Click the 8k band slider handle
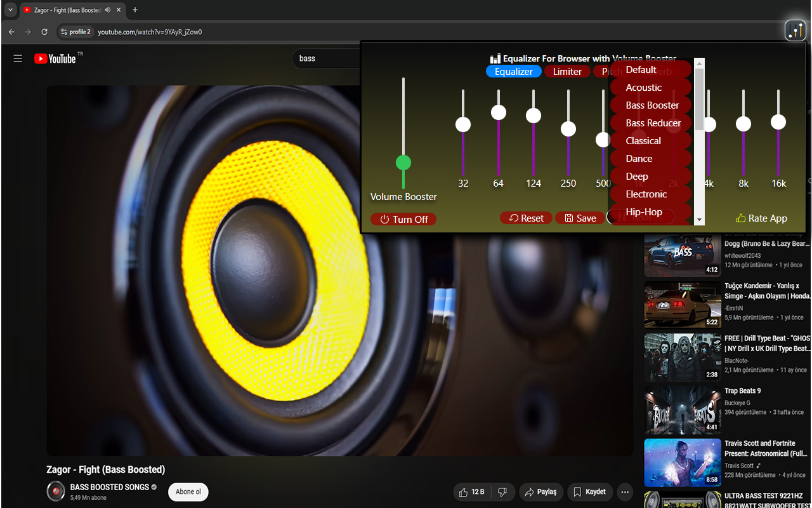This screenshot has height=508, width=812. tap(743, 124)
